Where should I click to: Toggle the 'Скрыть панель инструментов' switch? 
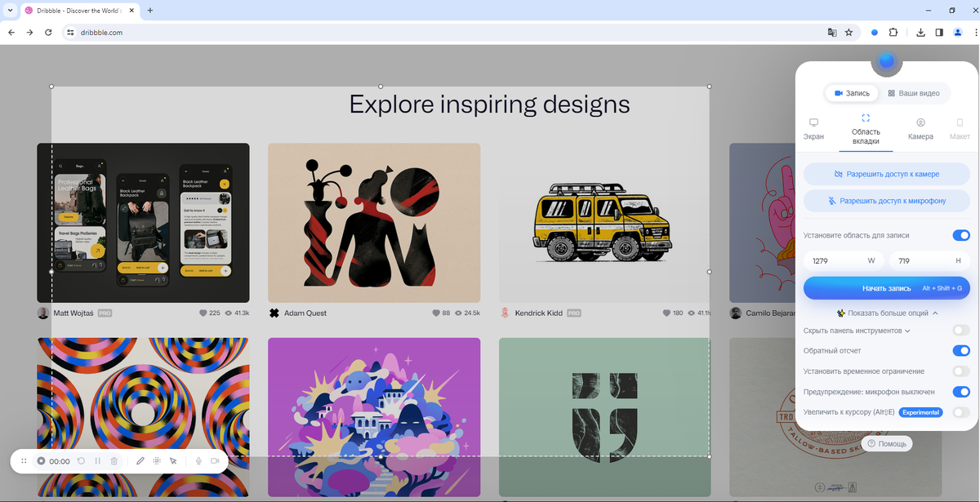click(x=961, y=331)
